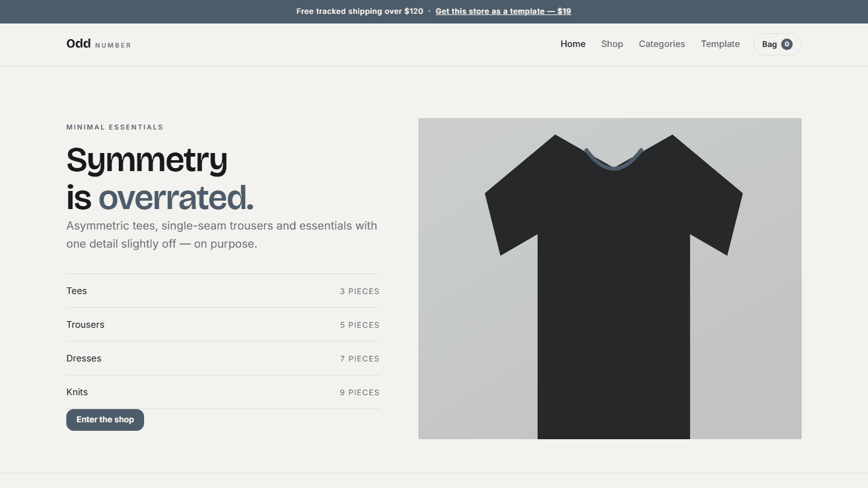Click the bag item count badge
The image size is (868, 488).
(787, 44)
